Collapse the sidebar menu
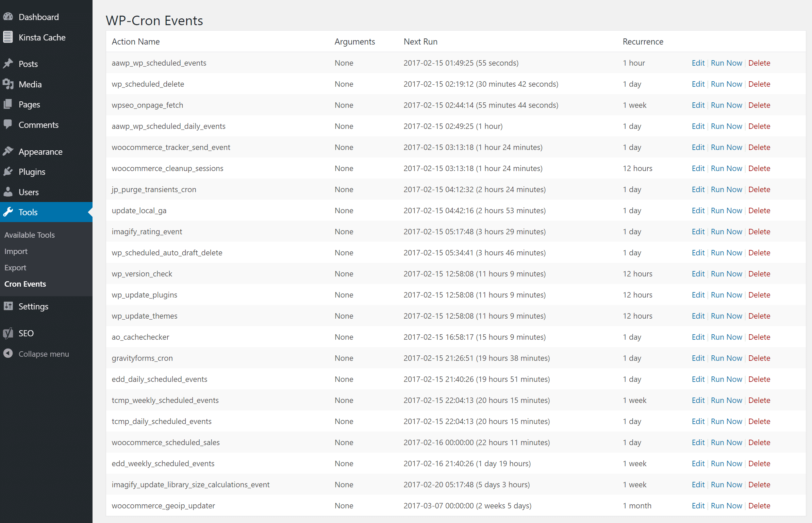Screen dimensions: 812x523 [x=44, y=354]
